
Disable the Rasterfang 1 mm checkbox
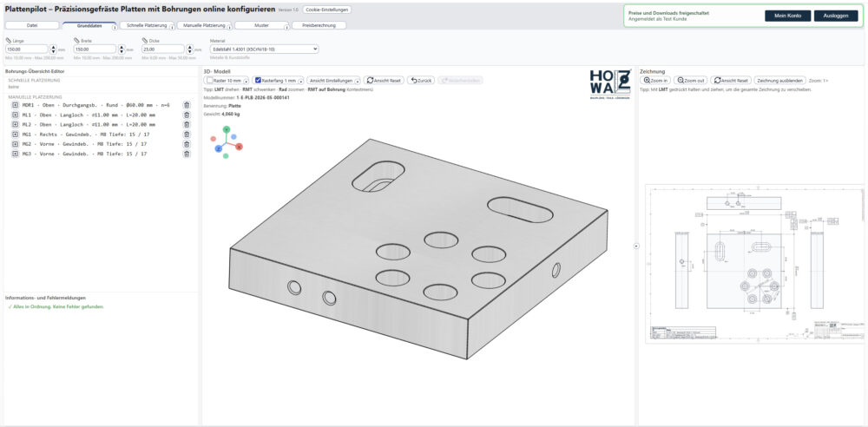258,81
